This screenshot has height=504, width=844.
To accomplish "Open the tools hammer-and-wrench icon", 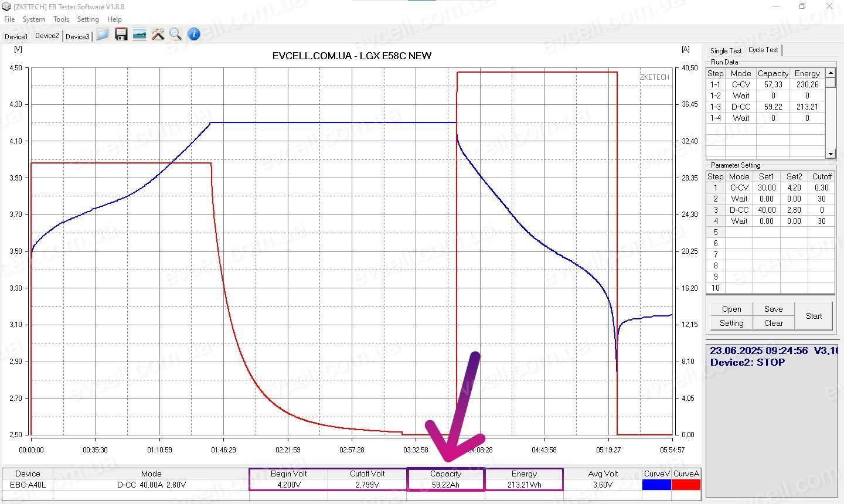I will click(x=158, y=35).
